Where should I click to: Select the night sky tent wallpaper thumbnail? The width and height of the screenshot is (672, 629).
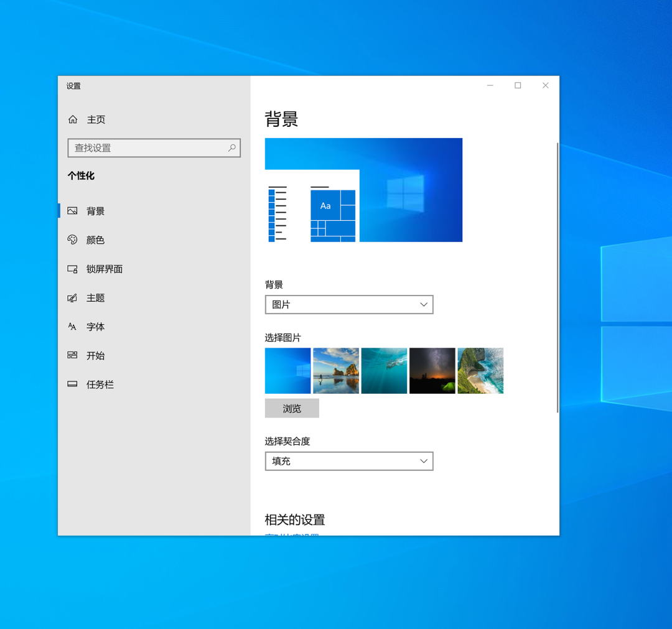(432, 371)
